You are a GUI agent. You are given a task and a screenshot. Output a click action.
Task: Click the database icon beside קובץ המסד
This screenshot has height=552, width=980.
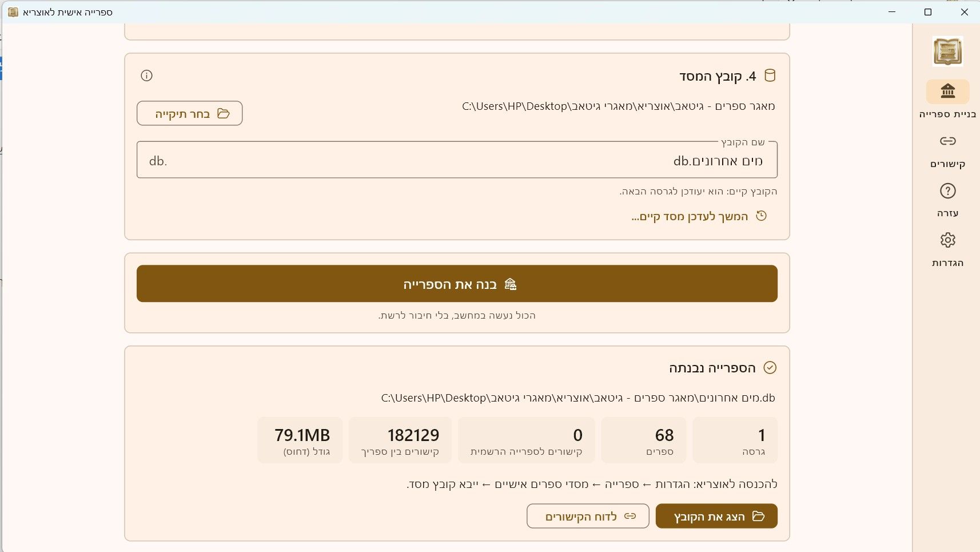tap(770, 76)
